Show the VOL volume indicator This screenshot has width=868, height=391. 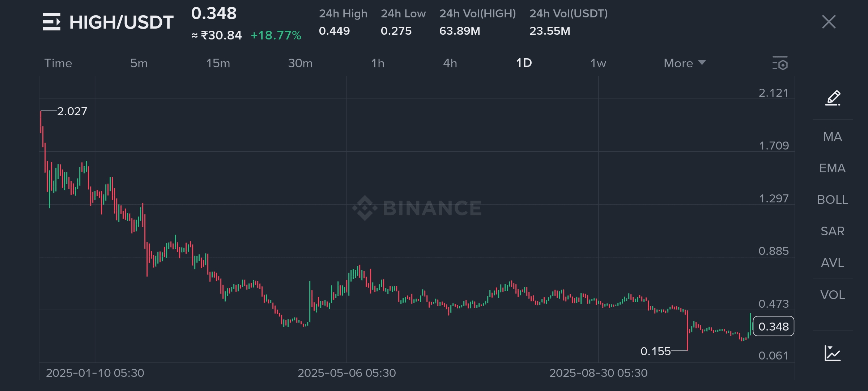click(x=832, y=295)
